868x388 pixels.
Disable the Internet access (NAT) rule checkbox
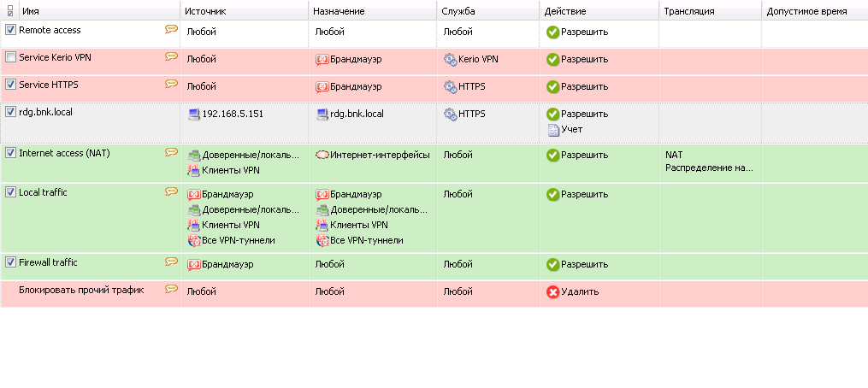tap(10, 153)
